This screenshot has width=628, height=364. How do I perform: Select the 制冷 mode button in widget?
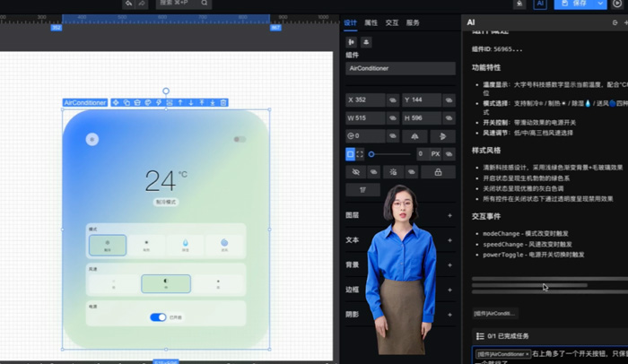(108, 245)
